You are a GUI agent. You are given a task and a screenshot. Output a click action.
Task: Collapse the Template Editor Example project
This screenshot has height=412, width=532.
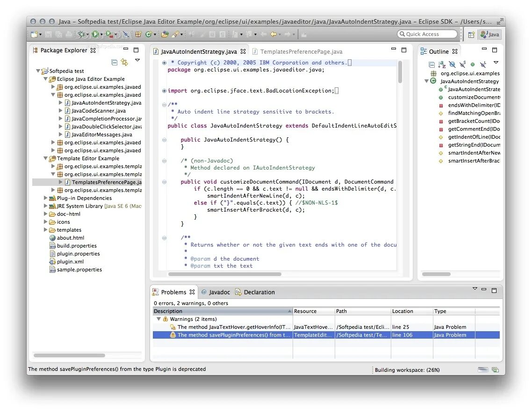click(45, 158)
